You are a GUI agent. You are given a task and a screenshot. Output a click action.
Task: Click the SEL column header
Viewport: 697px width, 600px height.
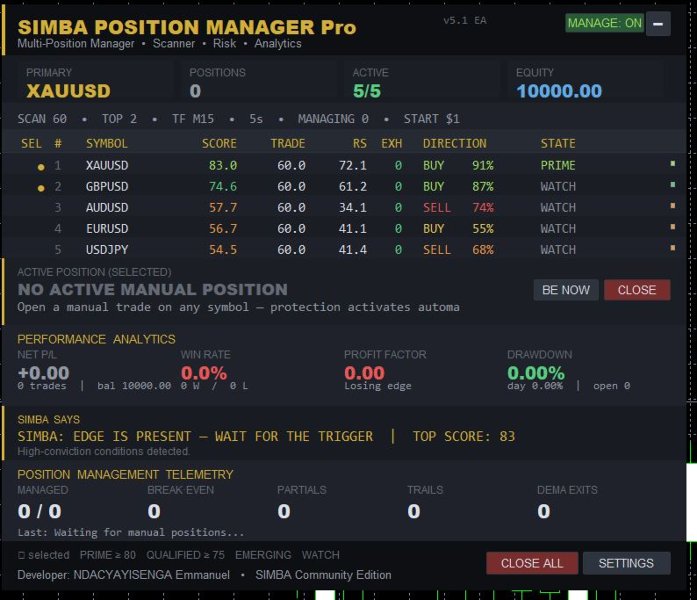coord(32,144)
